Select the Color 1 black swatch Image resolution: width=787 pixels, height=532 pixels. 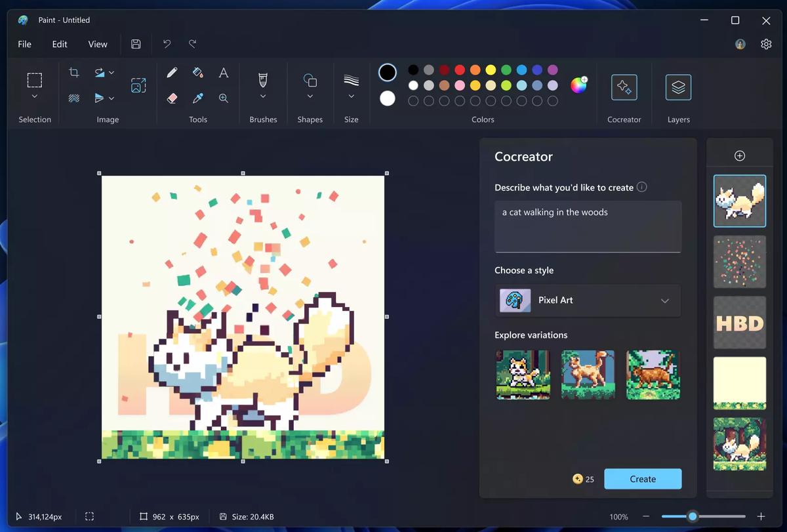(388, 73)
